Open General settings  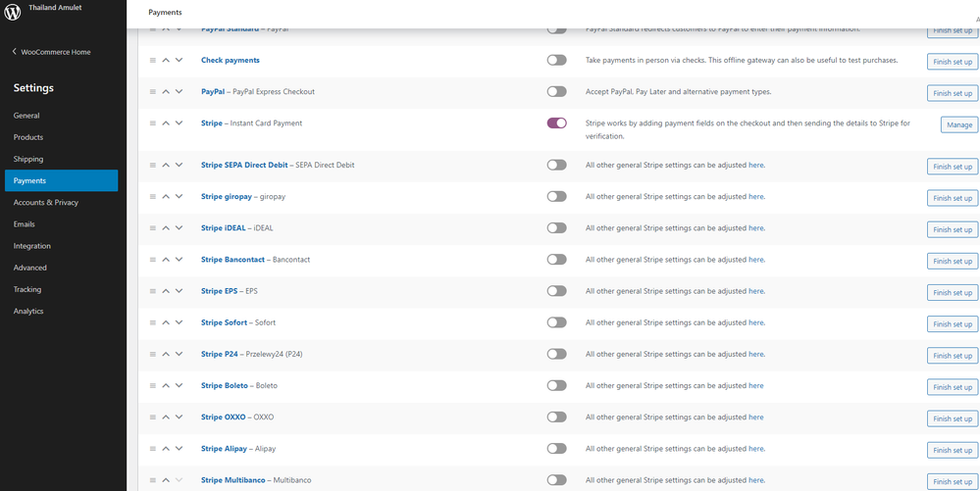click(26, 116)
